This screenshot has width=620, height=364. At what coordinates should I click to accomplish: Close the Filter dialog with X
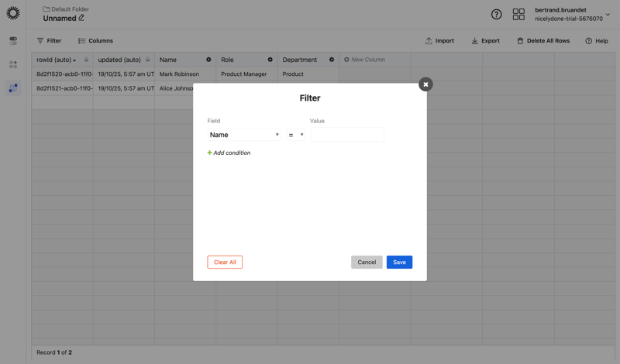(x=425, y=84)
